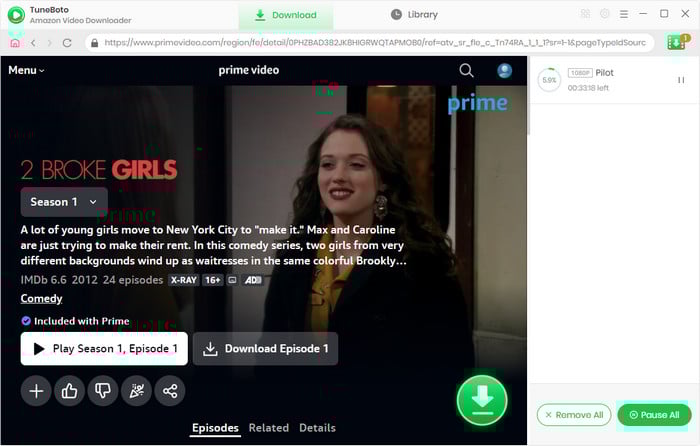Expand the Season 1 selector
Image resolution: width=700 pixels, height=446 pixels.
pyautogui.click(x=64, y=202)
